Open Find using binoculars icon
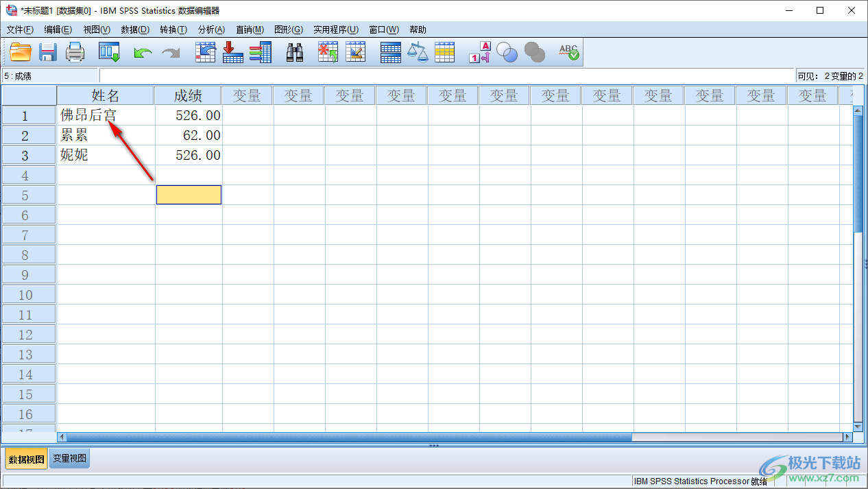Viewport: 868px width, 489px height. pos(295,52)
